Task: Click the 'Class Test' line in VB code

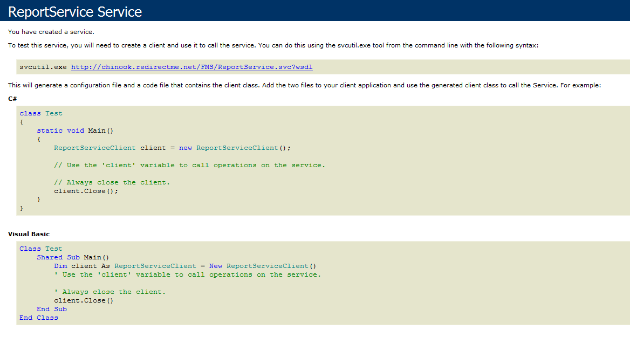Action: [x=41, y=249]
